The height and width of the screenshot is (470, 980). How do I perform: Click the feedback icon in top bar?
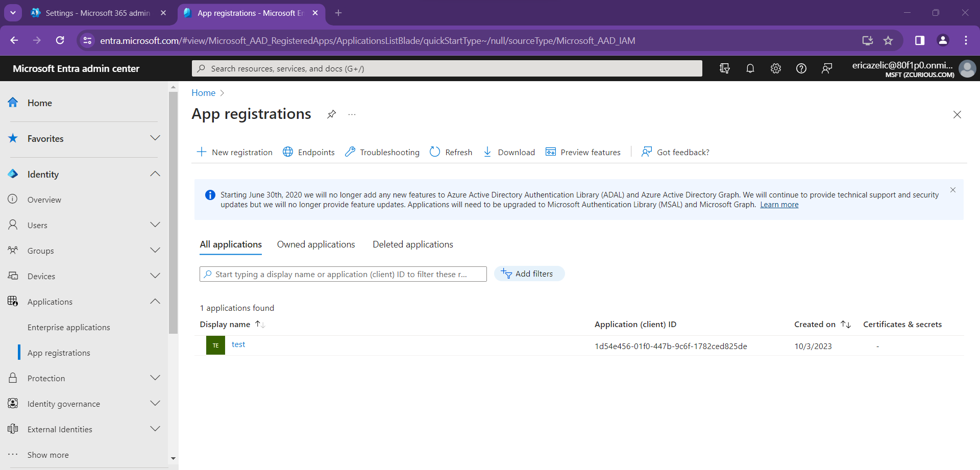pyautogui.click(x=827, y=68)
